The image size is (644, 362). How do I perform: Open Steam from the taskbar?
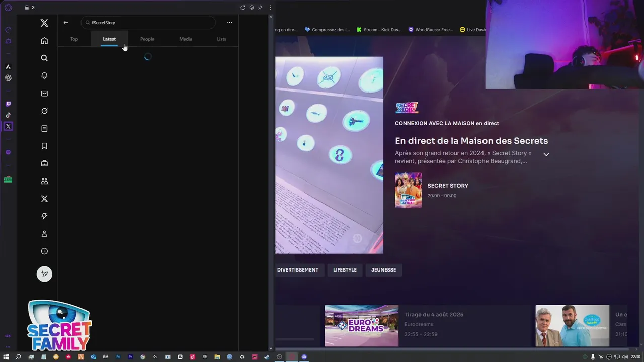[x=267, y=357]
